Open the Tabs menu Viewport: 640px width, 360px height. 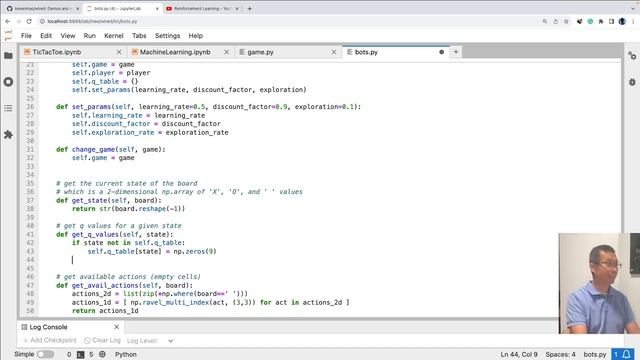coord(139,36)
